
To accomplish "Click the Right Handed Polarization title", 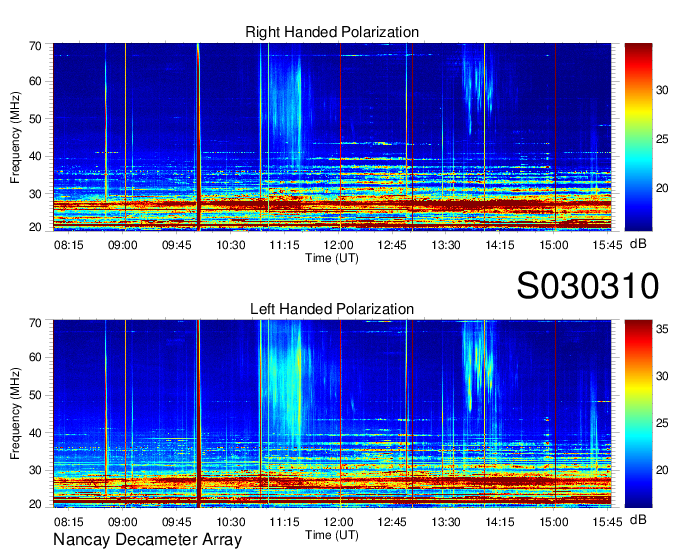I will (x=332, y=32).
